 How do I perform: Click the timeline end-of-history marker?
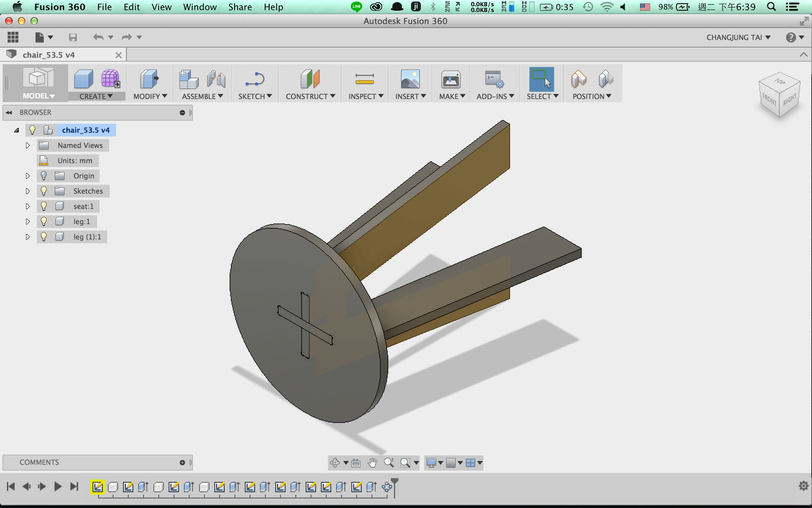(395, 488)
